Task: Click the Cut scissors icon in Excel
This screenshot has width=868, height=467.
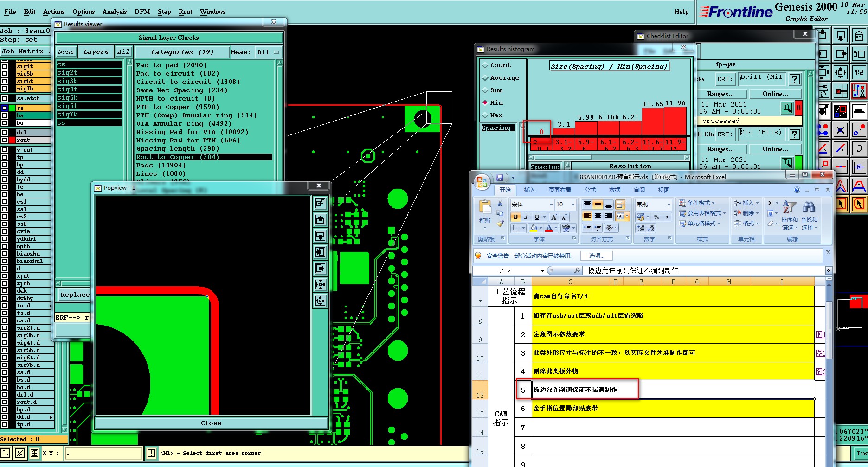Action: (500, 204)
